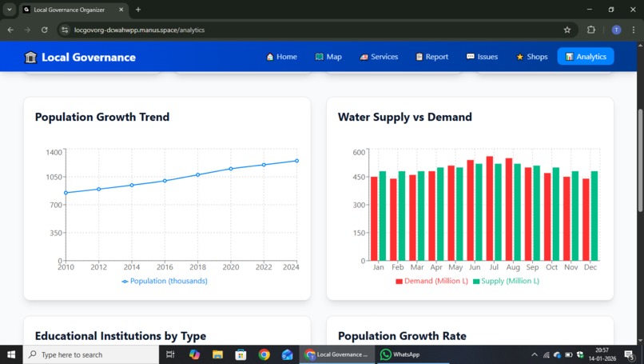Toggle the Supply (Million L) legend entry
This screenshot has width=644, height=364.
[506, 281]
